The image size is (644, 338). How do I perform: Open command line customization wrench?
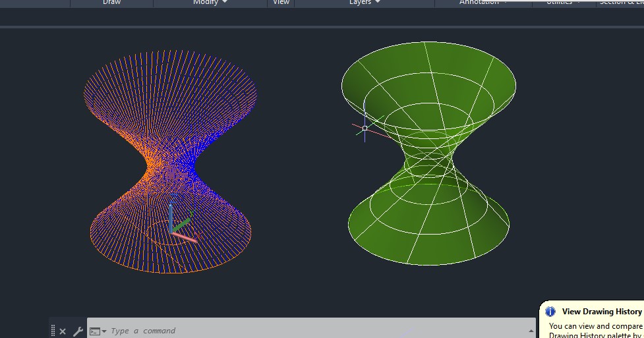pyautogui.click(x=78, y=331)
